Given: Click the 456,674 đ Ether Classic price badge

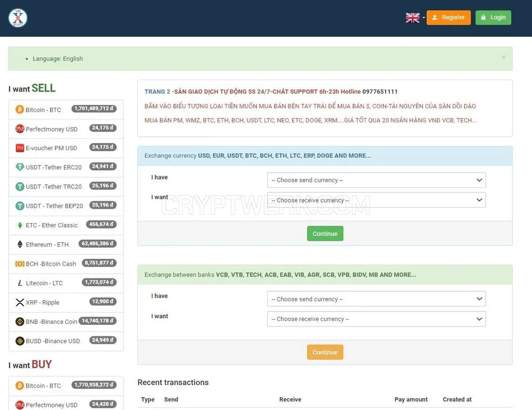Looking at the screenshot, I should pyautogui.click(x=101, y=224).
